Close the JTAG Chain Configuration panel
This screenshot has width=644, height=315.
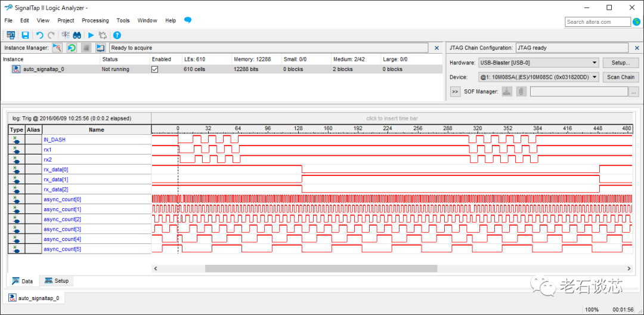pyautogui.click(x=636, y=48)
